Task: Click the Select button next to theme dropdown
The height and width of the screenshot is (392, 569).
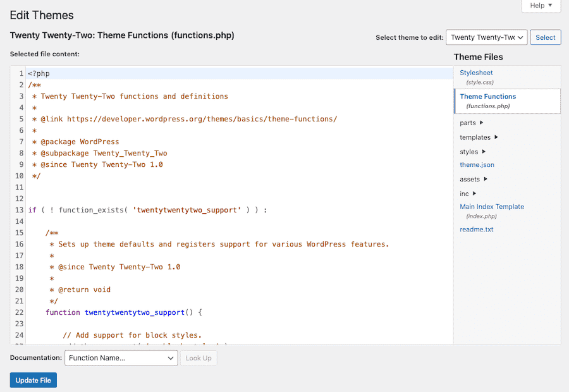Action: point(545,37)
